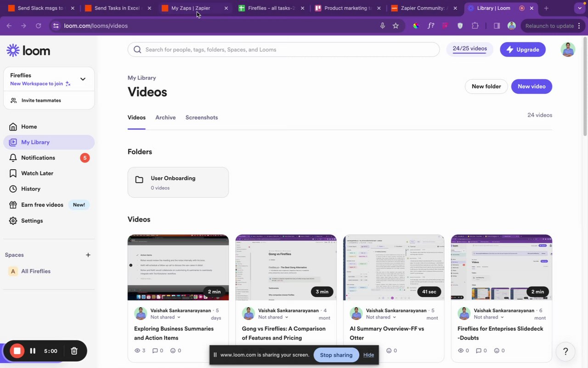The width and height of the screenshot is (588, 368).
Task: Toggle the browser side panel icon
Action: [497, 26]
